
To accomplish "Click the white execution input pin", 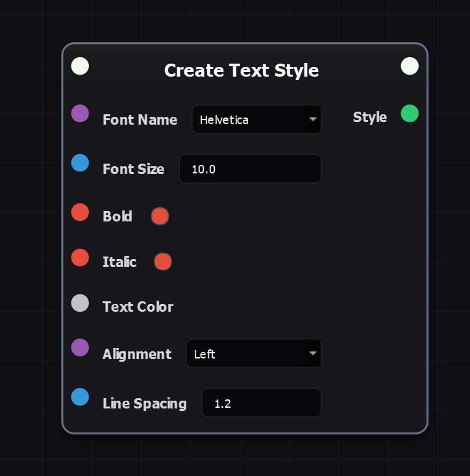I will [80, 66].
